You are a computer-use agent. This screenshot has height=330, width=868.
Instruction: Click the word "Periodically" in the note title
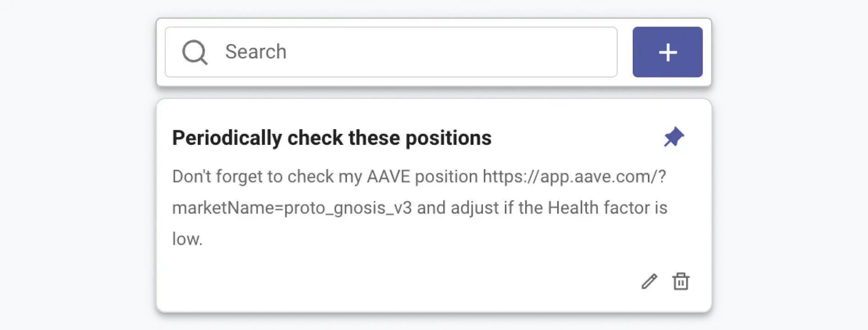tap(227, 138)
